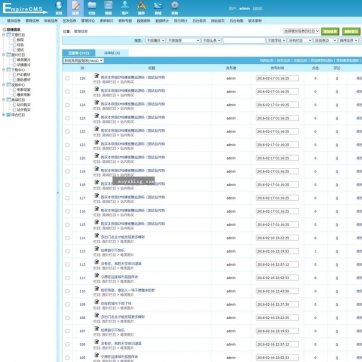The image size is (362, 362).
Task: Switch to the published (111) tab
Action: point(79,53)
